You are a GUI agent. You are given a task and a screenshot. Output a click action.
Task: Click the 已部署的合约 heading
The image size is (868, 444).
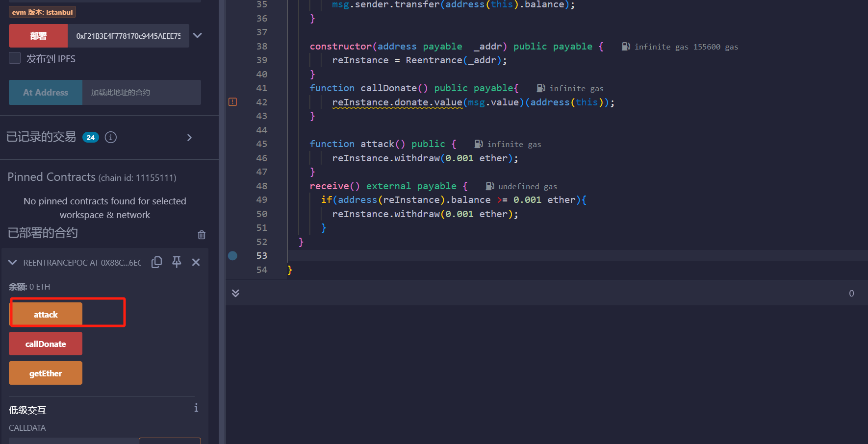[x=43, y=233]
